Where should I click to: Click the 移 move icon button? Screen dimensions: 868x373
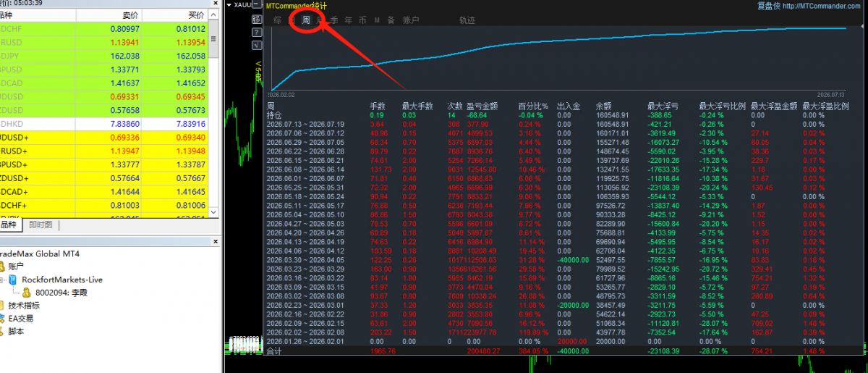(257, 20)
